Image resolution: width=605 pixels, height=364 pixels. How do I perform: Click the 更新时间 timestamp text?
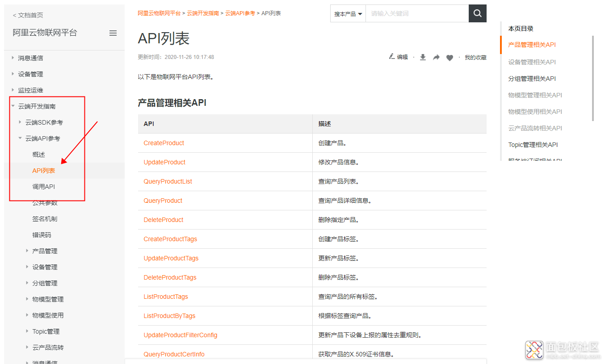tap(176, 57)
